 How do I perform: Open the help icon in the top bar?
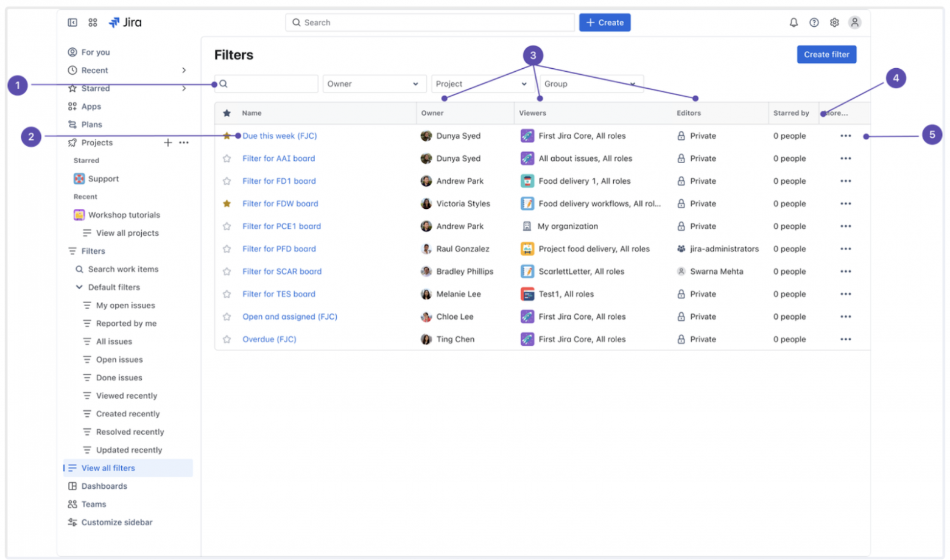[814, 23]
